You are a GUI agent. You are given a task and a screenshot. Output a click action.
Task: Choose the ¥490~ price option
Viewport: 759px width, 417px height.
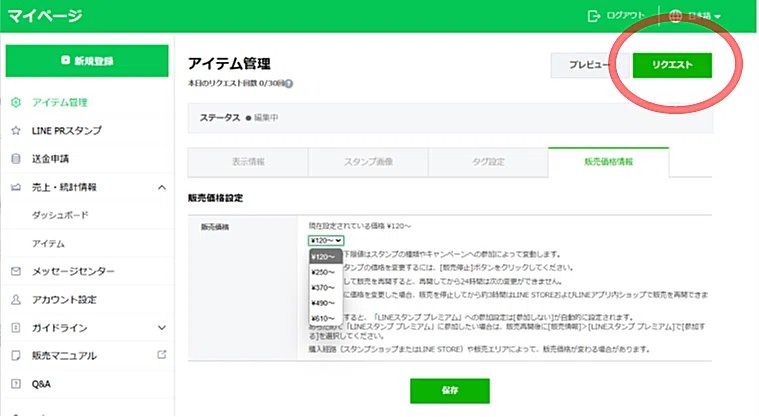pyautogui.click(x=325, y=303)
